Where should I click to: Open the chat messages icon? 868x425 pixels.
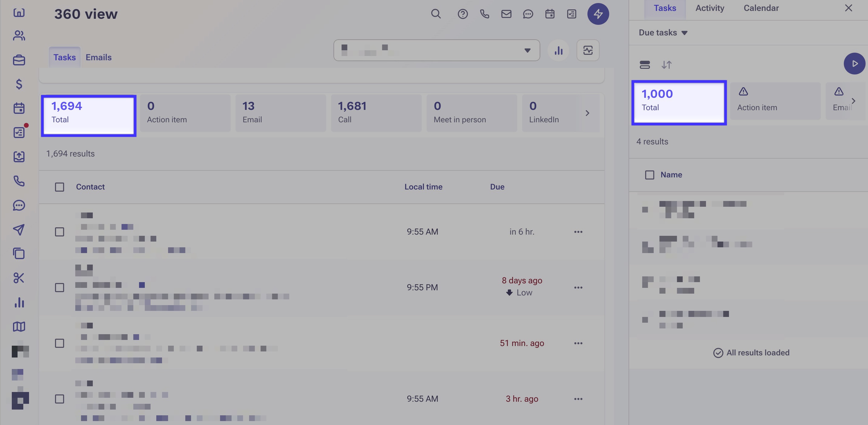click(x=528, y=14)
